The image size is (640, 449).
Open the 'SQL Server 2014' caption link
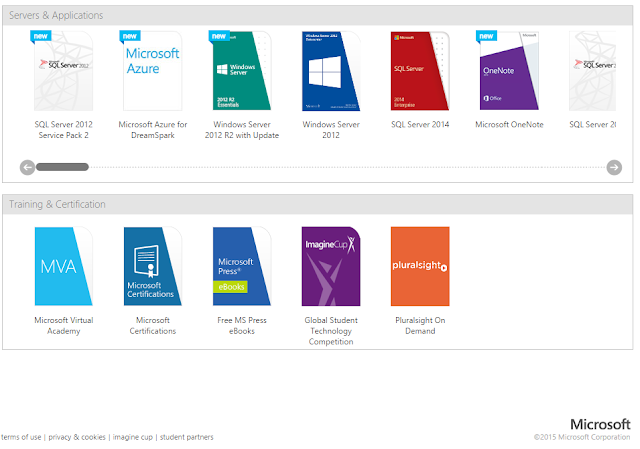point(420,124)
